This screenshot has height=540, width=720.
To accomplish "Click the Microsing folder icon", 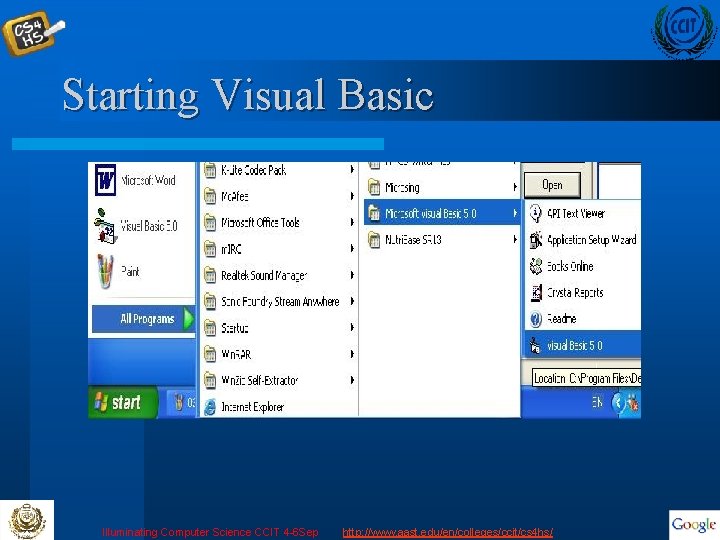I will 374,187.
